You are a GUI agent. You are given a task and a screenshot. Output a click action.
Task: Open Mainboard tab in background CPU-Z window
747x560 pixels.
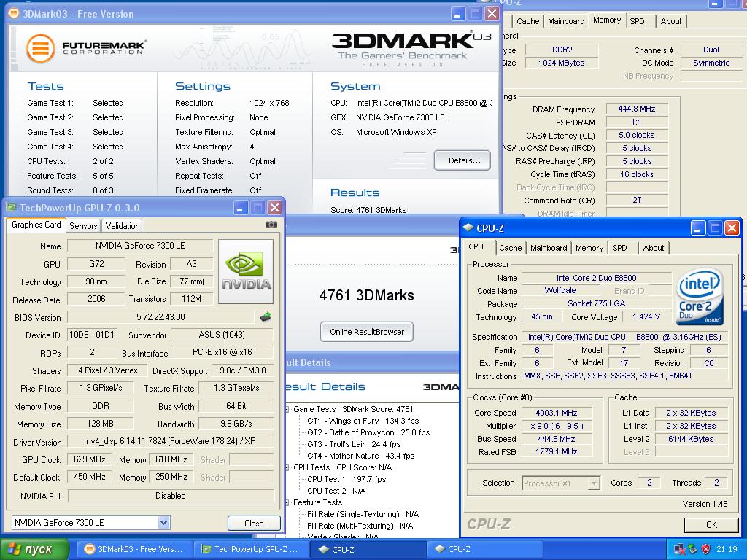[x=566, y=21]
